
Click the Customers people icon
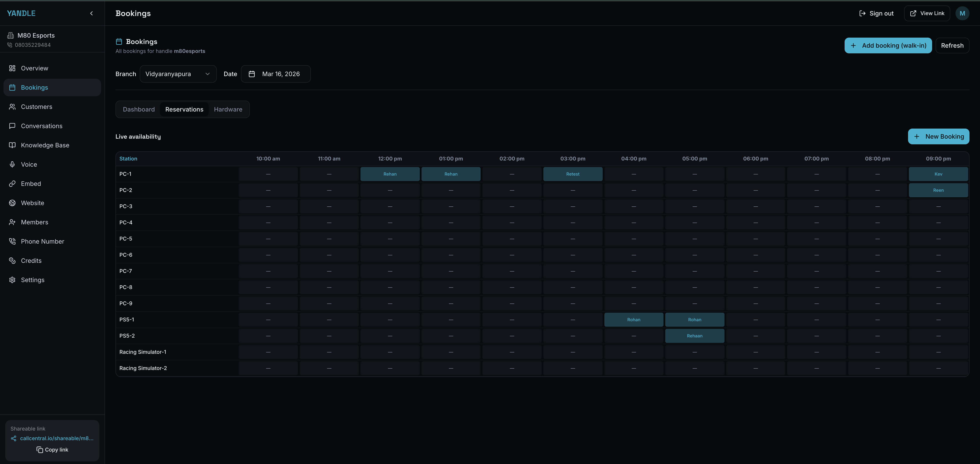pos(12,107)
